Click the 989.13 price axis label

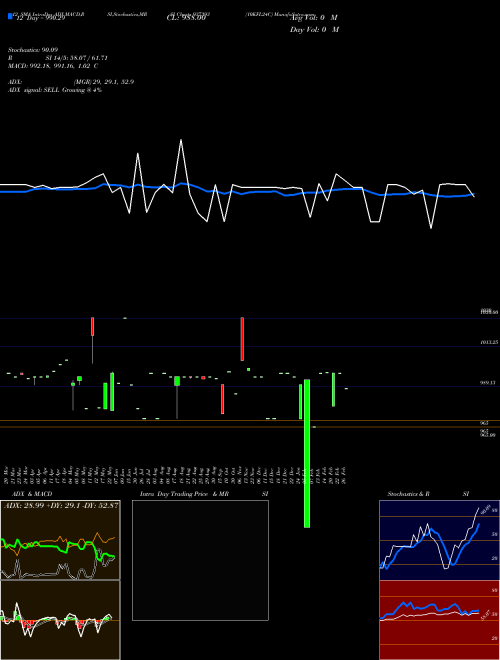(488, 383)
